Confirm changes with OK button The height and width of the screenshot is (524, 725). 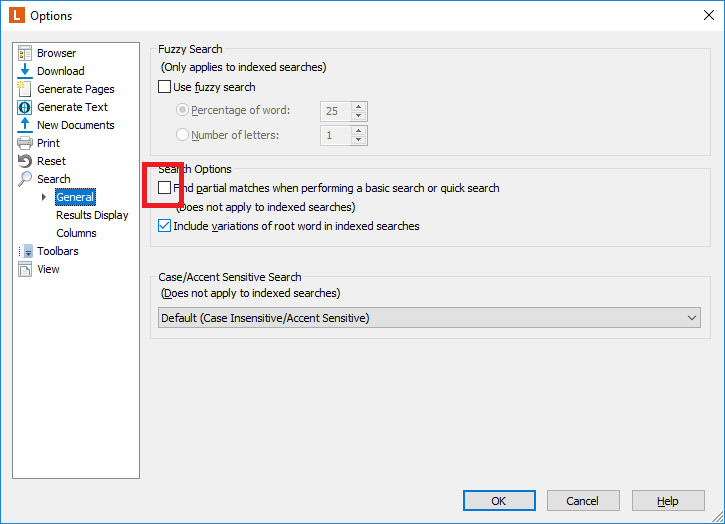[499, 501]
